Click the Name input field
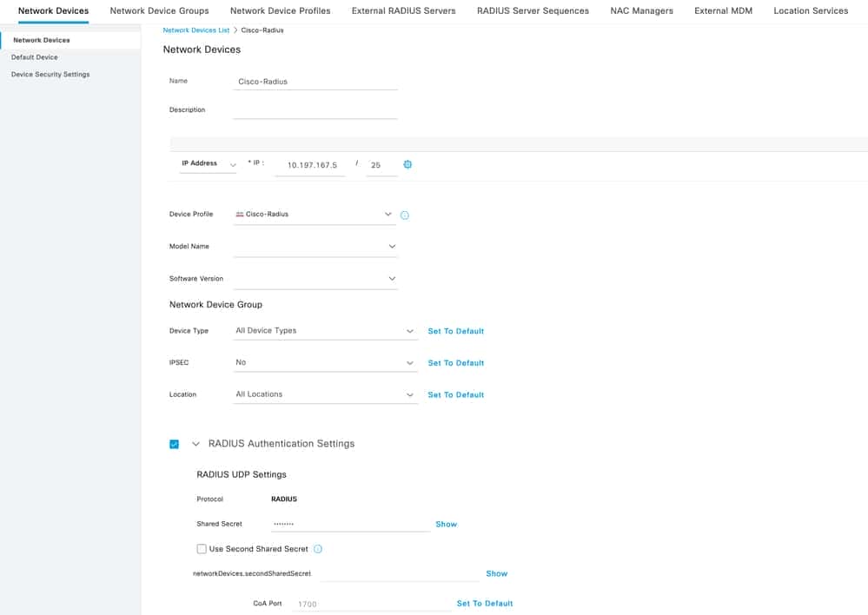 click(x=315, y=82)
